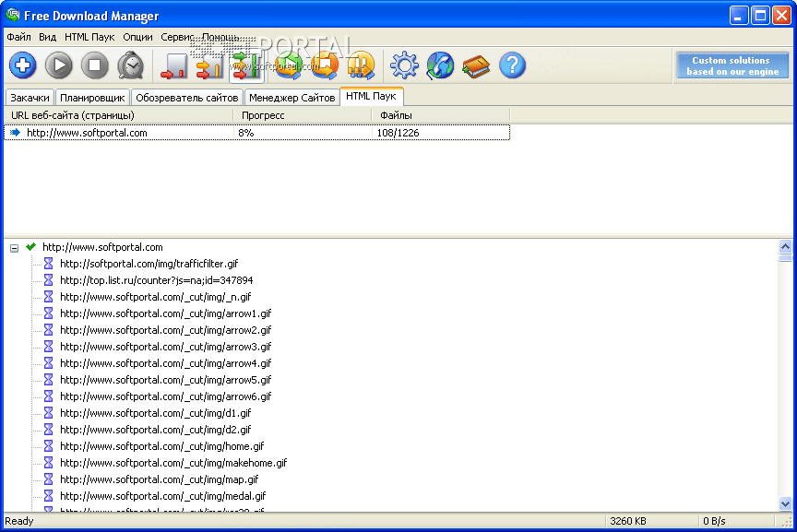Click hourglass icon next to home.gif
The width and height of the screenshot is (797, 532).
click(48, 445)
